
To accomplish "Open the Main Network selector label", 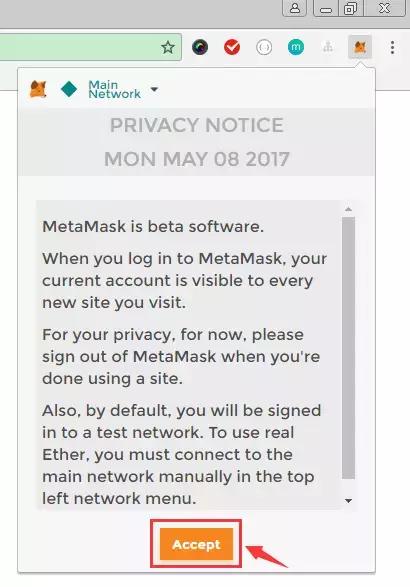I will 115,89.
